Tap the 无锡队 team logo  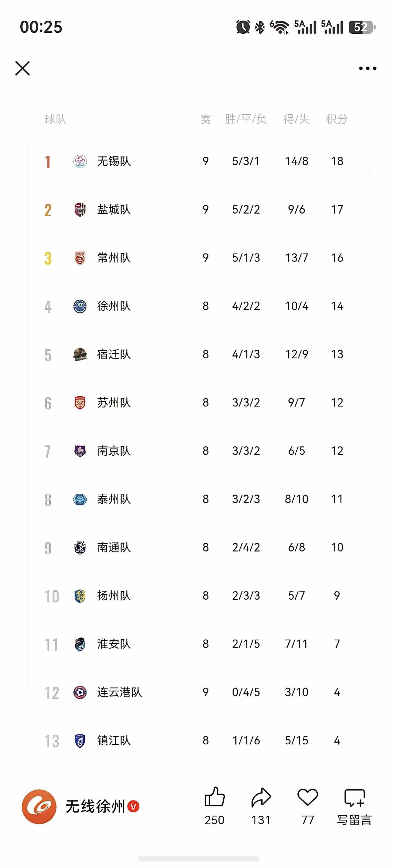tap(80, 161)
